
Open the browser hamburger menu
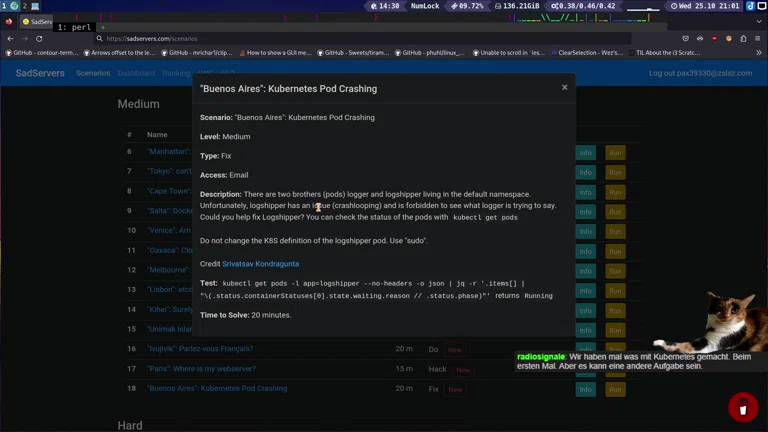tap(758, 38)
